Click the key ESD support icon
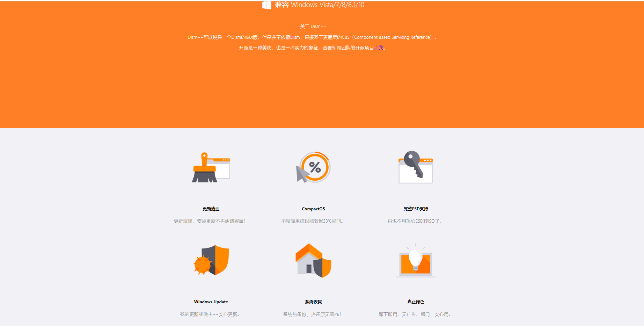 coord(416,167)
